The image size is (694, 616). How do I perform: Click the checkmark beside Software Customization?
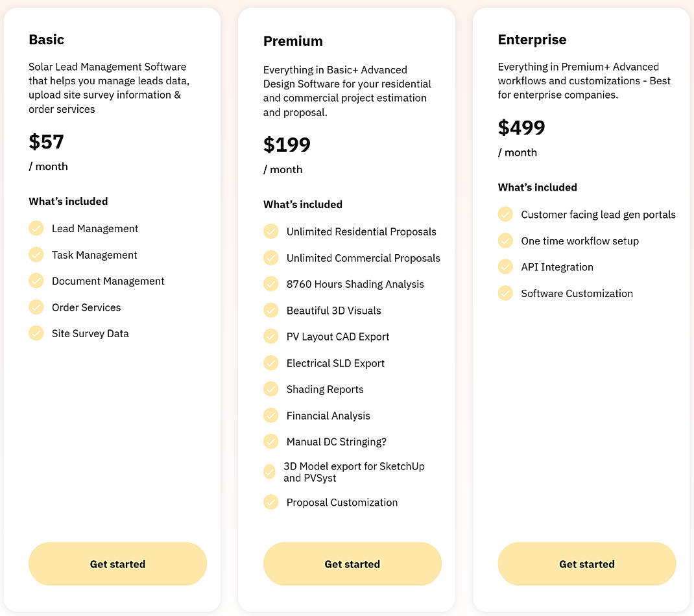pos(505,293)
